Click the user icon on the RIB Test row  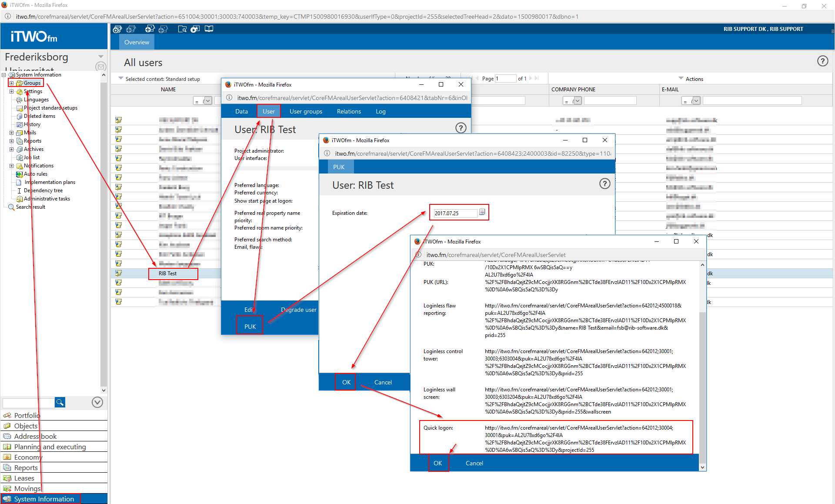(x=118, y=273)
